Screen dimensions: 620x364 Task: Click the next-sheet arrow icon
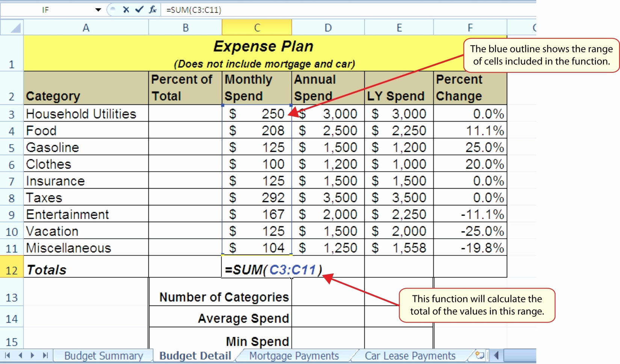coord(33,356)
